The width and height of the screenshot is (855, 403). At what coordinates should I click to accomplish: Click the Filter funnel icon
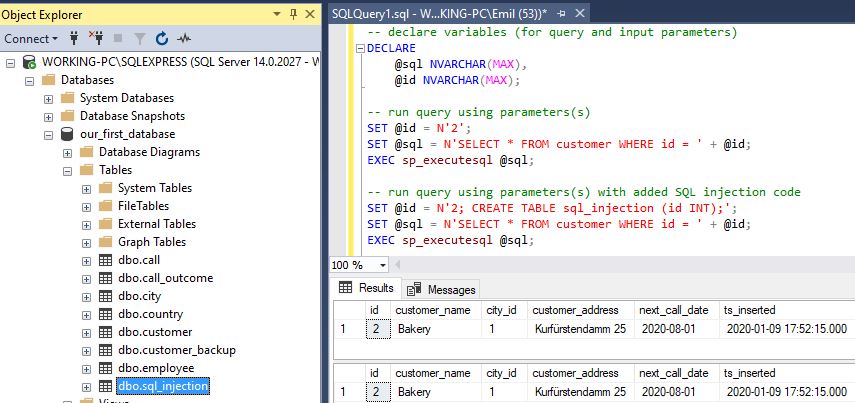(x=141, y=39)
